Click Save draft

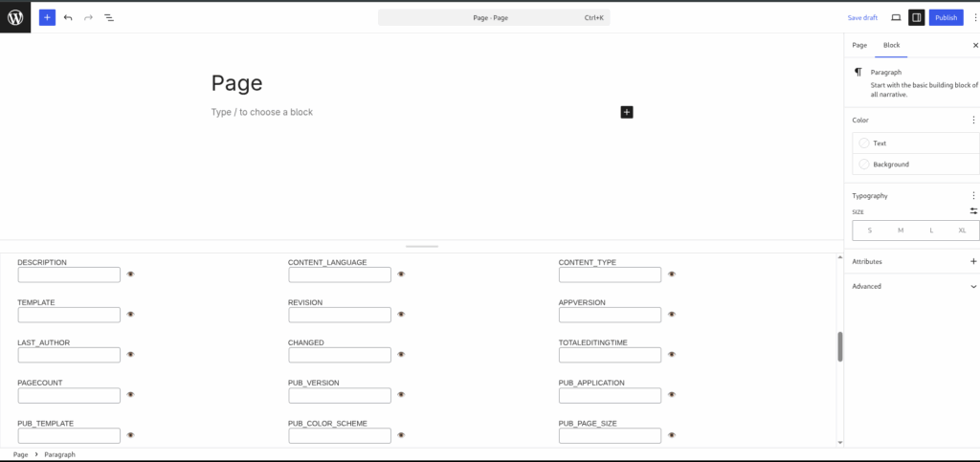pyautogui.click(x=862, y=17)
